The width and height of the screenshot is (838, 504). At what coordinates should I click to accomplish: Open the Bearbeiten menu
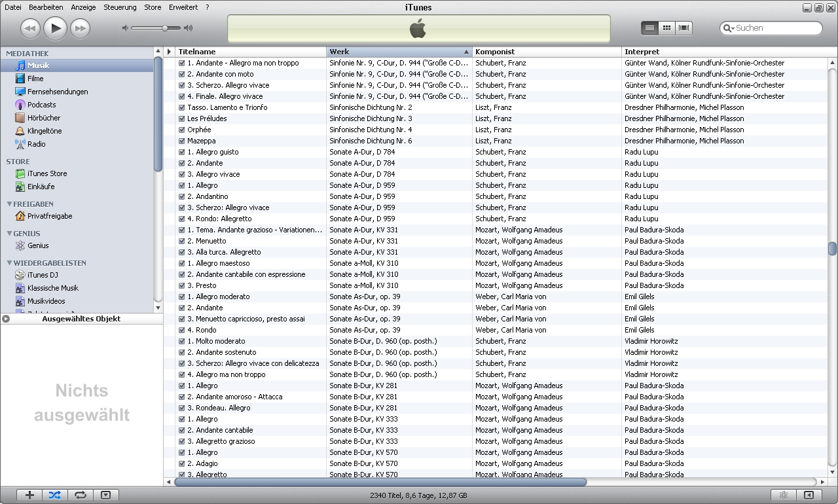pyautogui.click(x=46, y=7)
